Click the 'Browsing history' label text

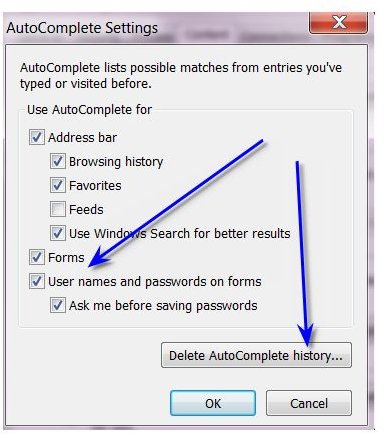click(x=116, y=162)
